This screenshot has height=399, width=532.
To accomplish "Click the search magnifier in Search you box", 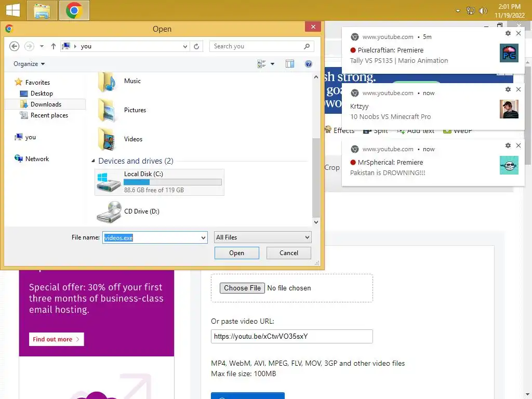I will [x=307, y=46].
